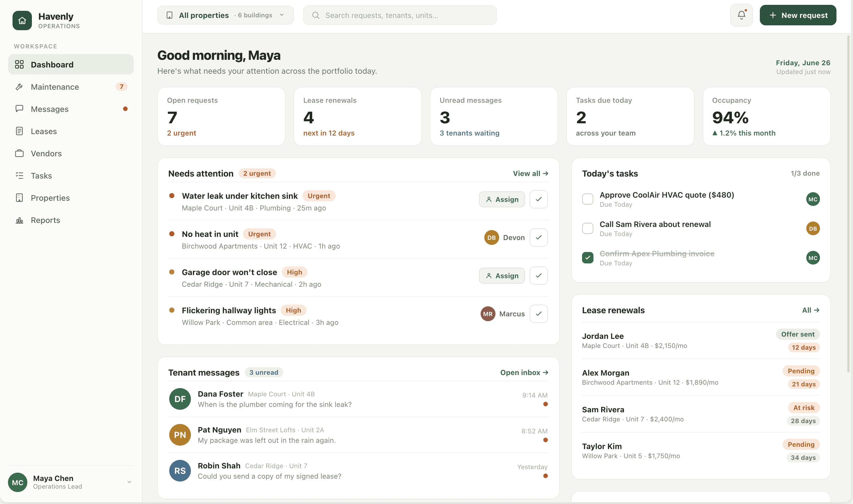The image size is (853, 504).
Task: Assign the Water leak under kitchen sink request
Action: (501, 199)
